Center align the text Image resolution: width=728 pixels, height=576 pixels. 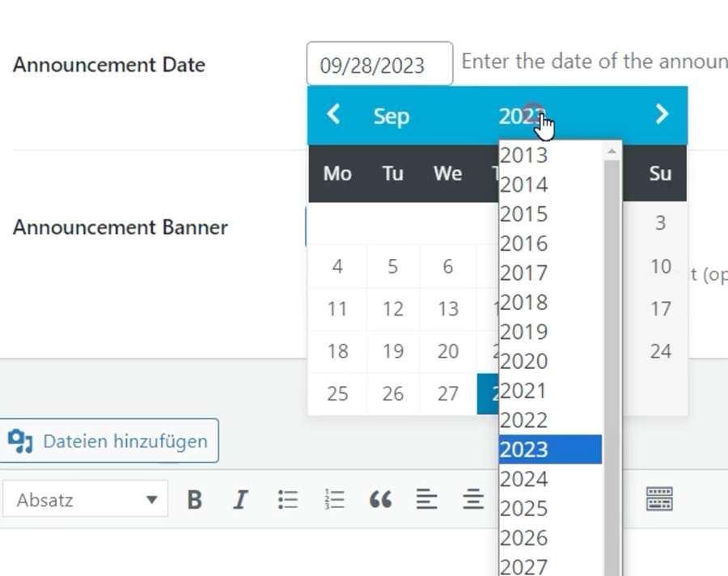473,500
